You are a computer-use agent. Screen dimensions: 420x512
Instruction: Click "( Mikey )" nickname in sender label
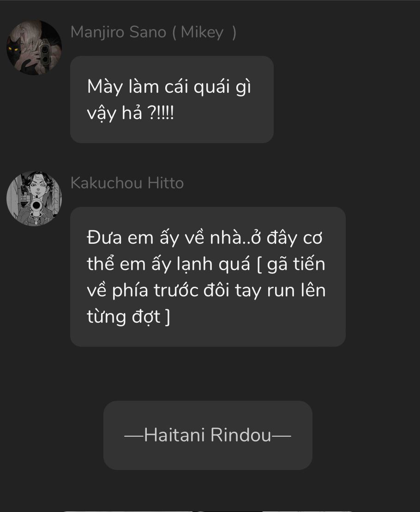[204, 32]
